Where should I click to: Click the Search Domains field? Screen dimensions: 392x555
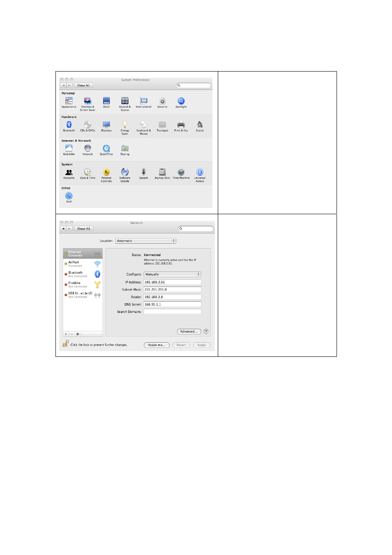pyautogui.click(x=172, y=312)
